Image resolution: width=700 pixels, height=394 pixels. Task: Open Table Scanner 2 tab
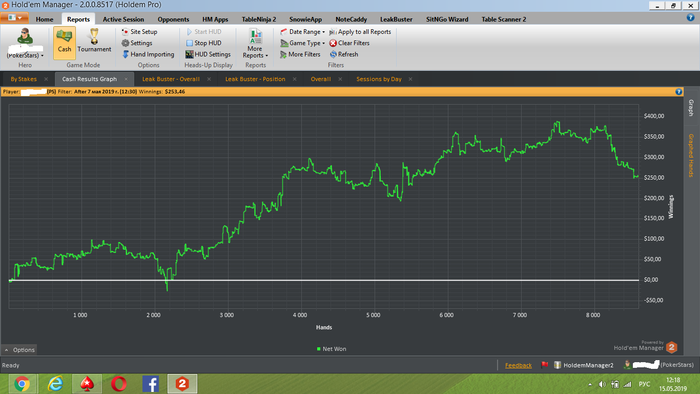(x=504, y=19)
